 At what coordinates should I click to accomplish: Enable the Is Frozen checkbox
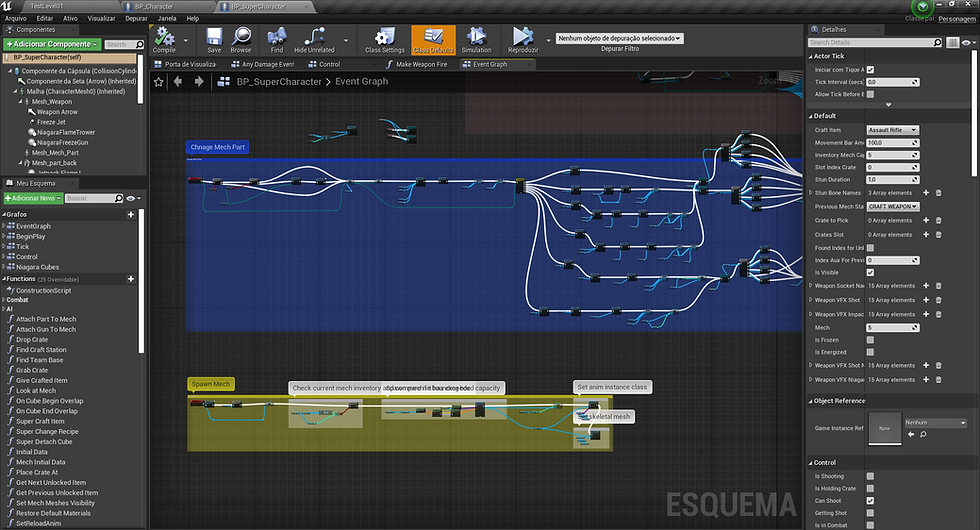[x=870, y=340]
